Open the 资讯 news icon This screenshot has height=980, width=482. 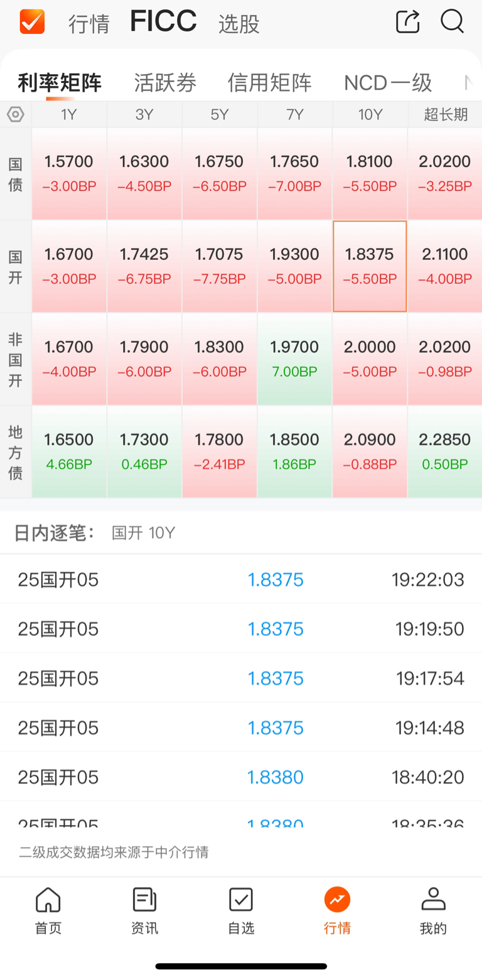point(145,911)
